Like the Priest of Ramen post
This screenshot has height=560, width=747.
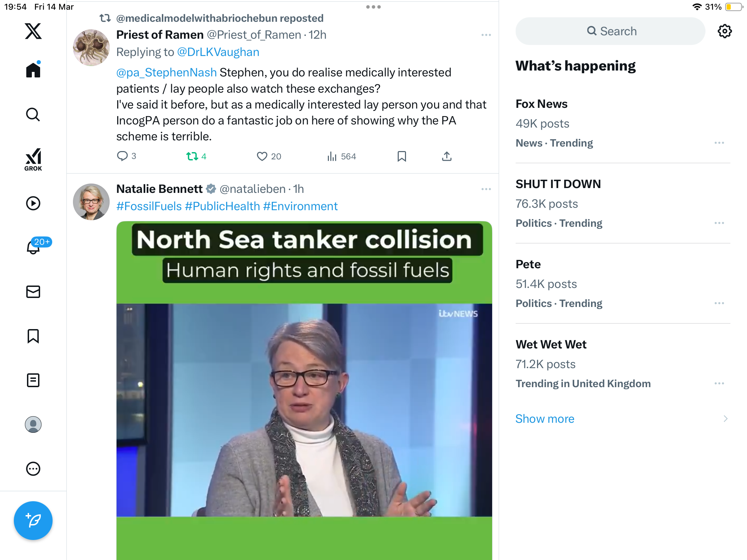coord(269,157)
